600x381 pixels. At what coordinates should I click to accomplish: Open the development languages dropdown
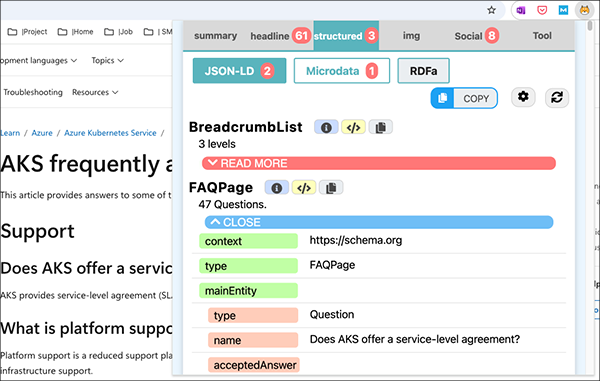(38, 60)
